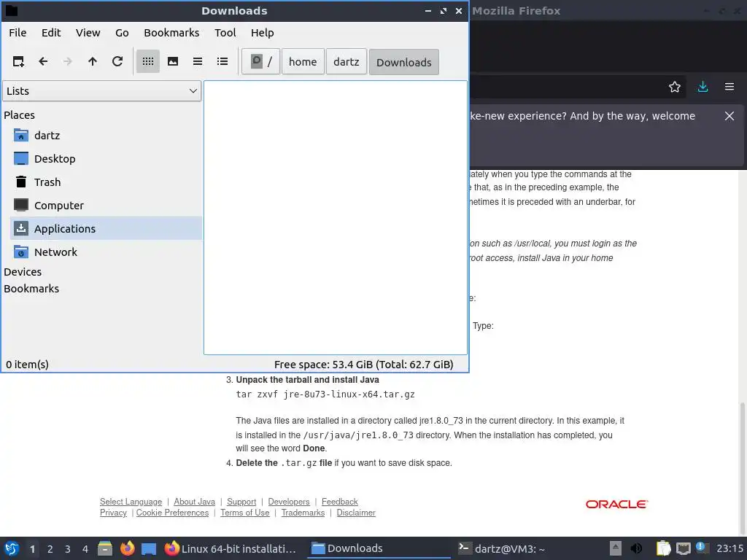Select Computer in Places

click(106, 206)
